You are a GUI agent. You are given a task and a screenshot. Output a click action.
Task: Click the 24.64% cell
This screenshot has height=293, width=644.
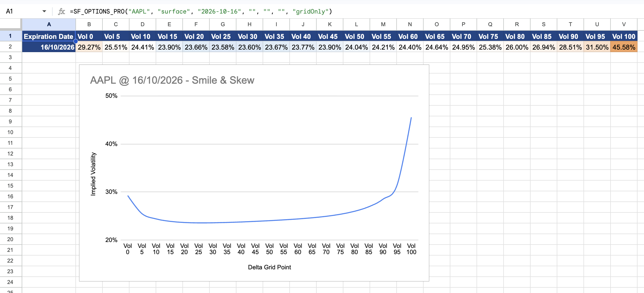tap(437, 47)
